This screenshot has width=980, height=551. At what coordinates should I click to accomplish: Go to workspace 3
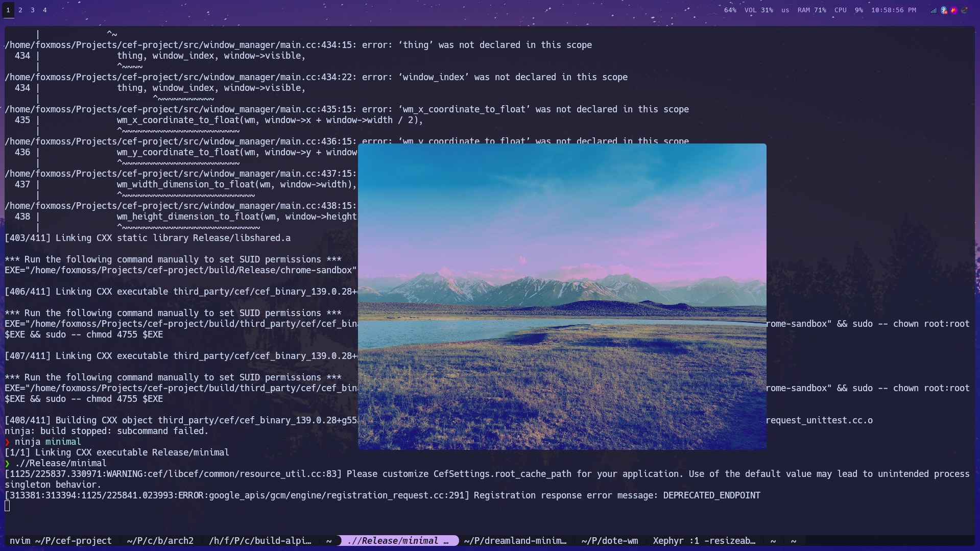click(33, 10)
